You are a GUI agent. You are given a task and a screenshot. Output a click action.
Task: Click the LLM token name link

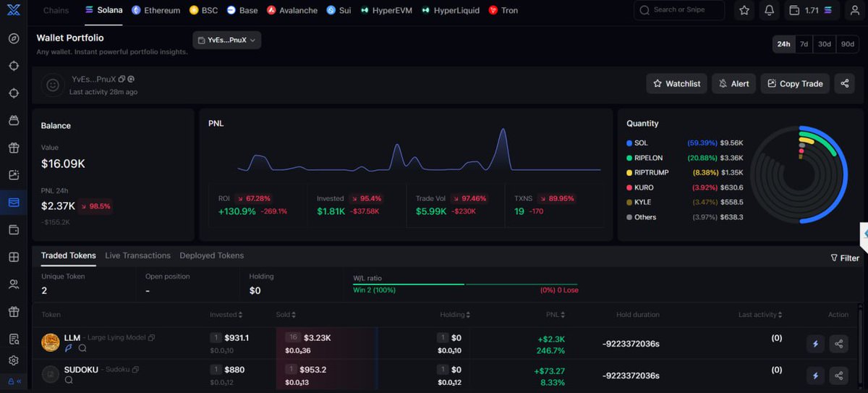pos(72,338)
